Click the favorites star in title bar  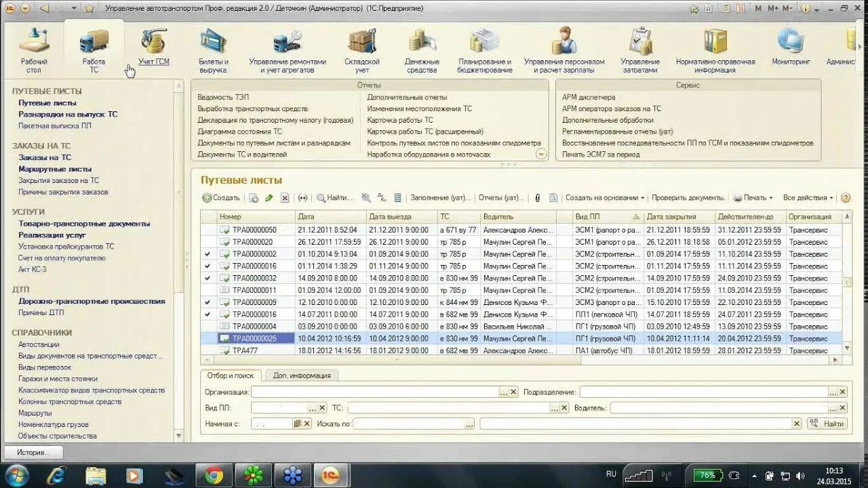coord(89,9)
